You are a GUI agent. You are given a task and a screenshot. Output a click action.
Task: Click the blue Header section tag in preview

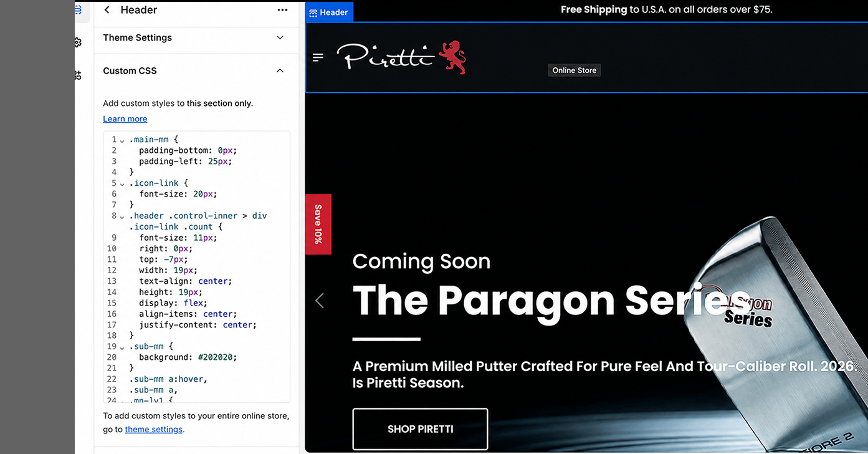[x=329, y=12]
